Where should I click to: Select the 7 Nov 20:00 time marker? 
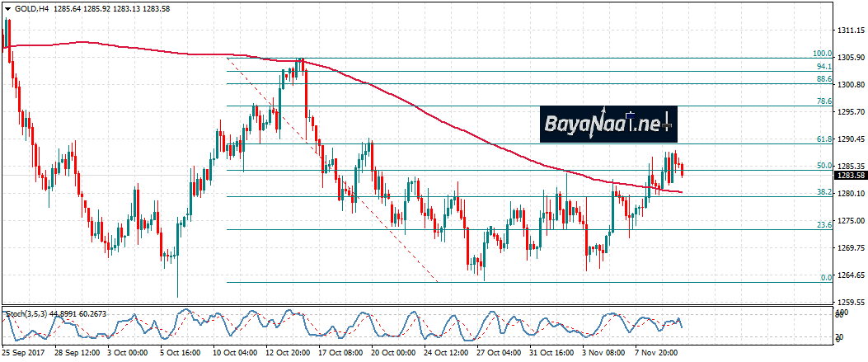point(655,352)
